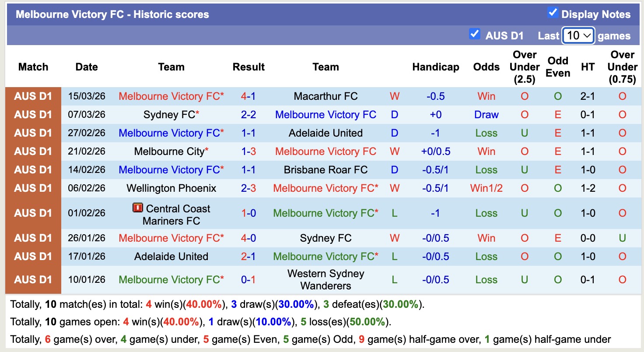The height and width of the screenshot is (352, 644).
Task: Click the 4-1 result link
Action: click(x=248, y=96)
